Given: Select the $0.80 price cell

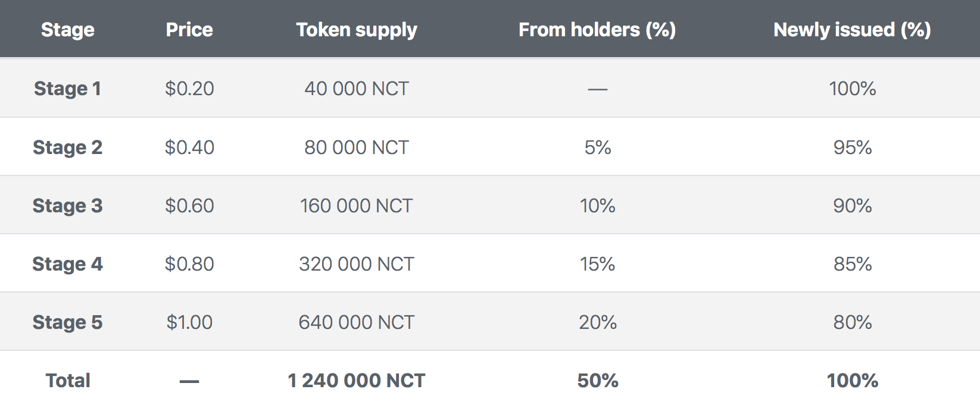Looking at the screenshot, I should pos(189,263).
